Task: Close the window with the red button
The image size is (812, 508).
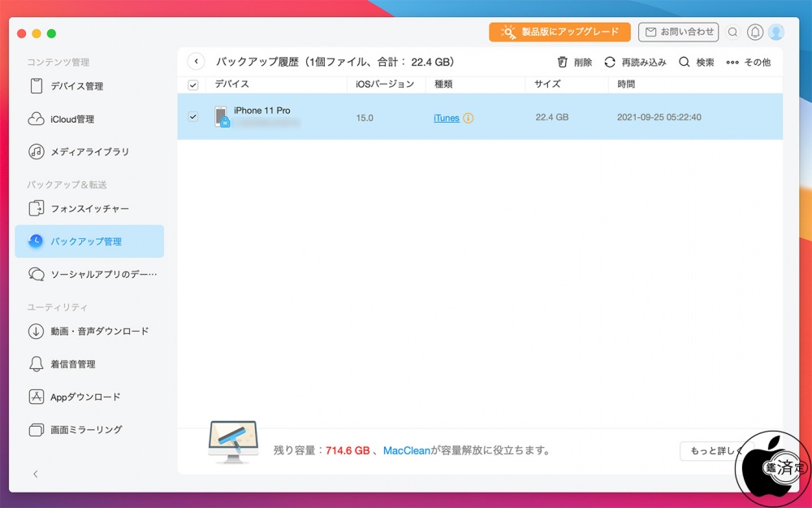Action: [x=21, y=33]
